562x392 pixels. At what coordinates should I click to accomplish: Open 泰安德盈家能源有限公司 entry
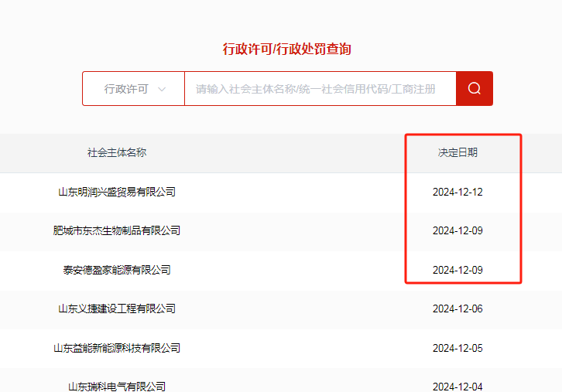click(117, 270)
